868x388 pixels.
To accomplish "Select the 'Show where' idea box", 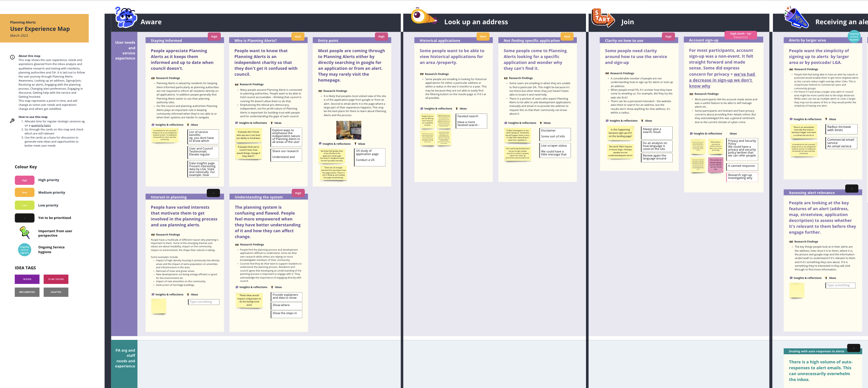I will coord(287,306).
